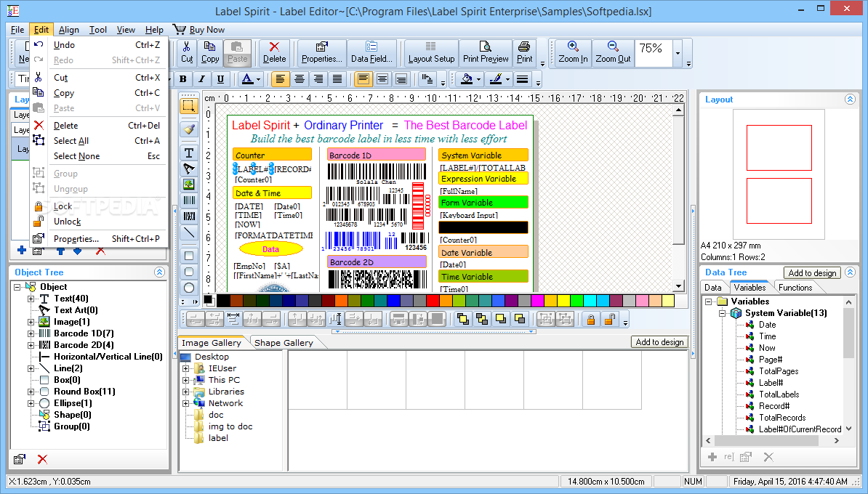Click the Delete toolbar button

274,53
